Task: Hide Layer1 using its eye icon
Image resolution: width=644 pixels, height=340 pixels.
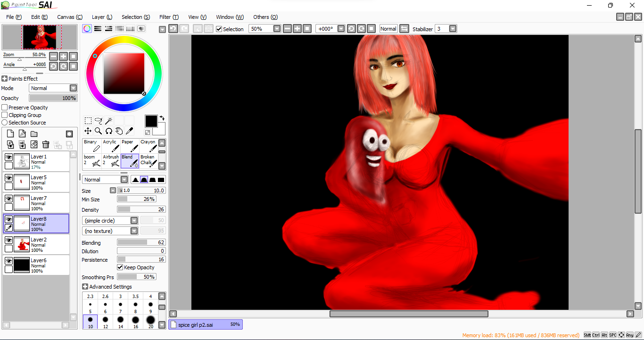Action: click(8, 157)
